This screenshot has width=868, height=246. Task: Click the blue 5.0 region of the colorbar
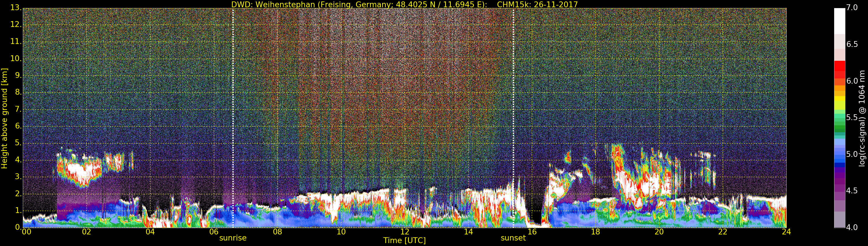click(x=839, y=154)
